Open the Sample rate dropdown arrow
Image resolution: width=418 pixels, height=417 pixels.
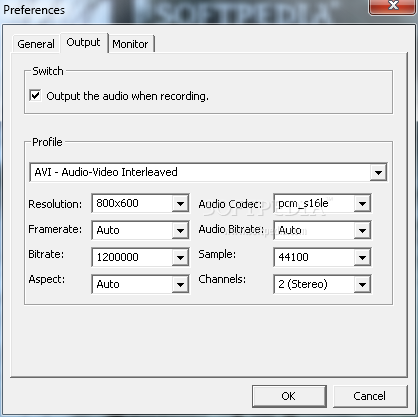(x=362, y=257)
